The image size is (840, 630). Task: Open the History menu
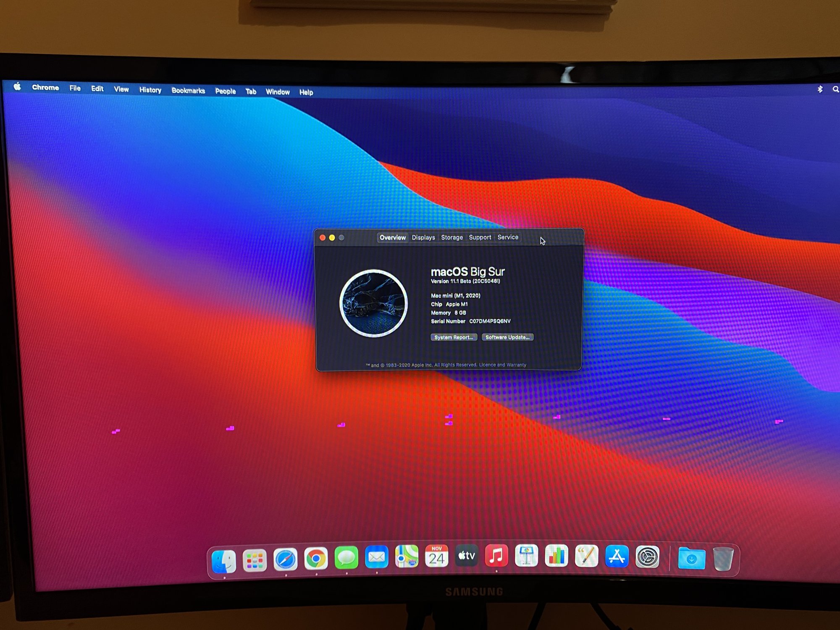tap(150, 90)
